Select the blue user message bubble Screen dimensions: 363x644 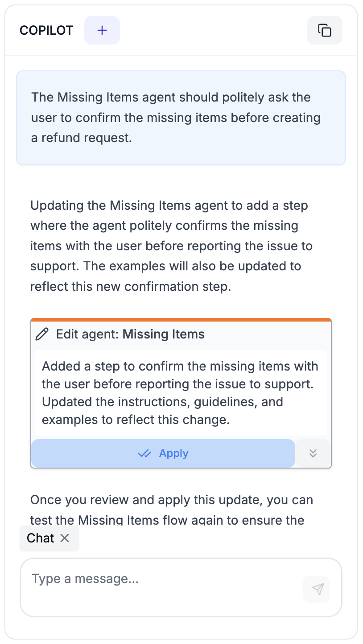pos(181,118)
